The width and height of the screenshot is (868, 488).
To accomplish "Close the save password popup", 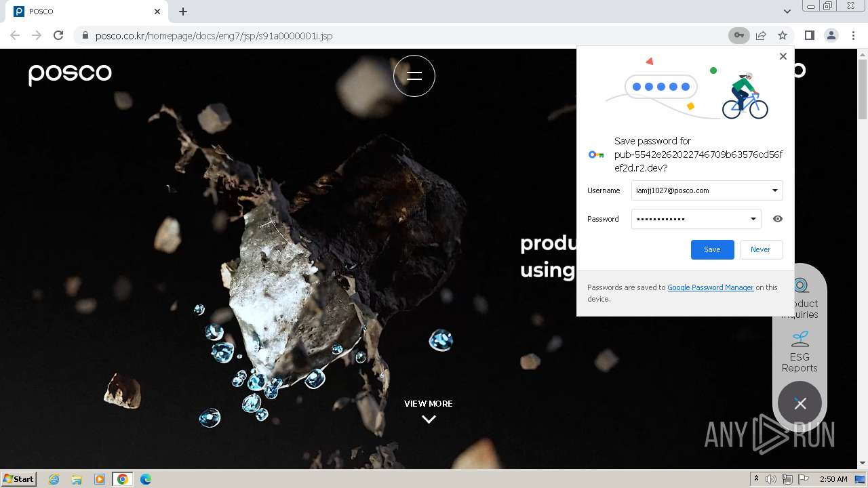I will 783,56.
